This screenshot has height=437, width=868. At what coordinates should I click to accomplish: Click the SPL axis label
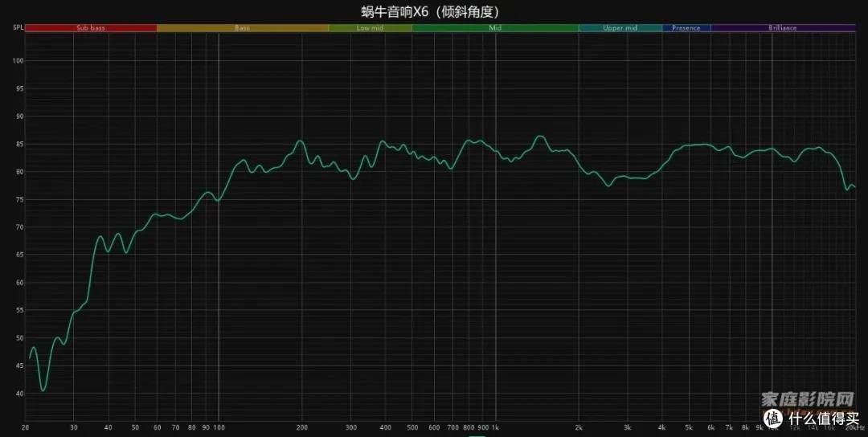tap(18, 27)
